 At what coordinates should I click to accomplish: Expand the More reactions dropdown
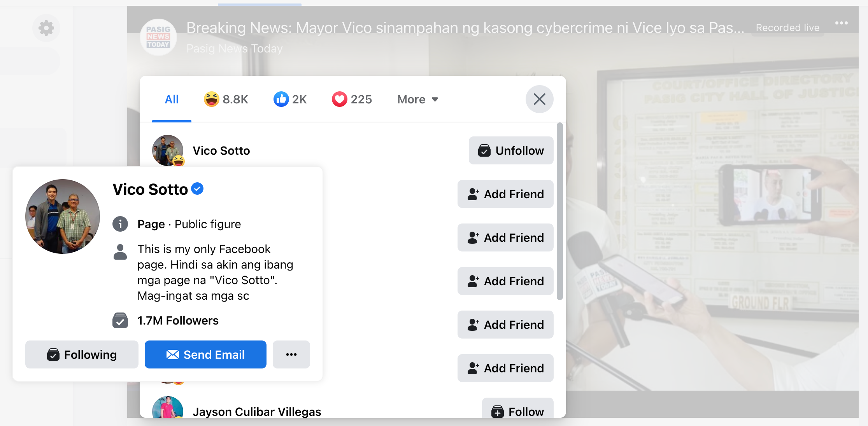(418, 100)
